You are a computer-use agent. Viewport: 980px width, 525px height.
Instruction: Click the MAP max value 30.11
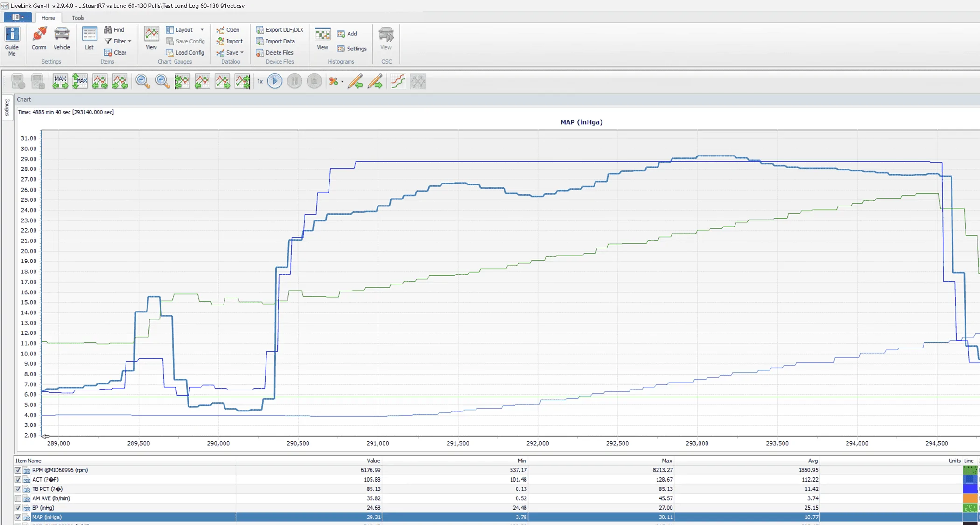point(665,517)
